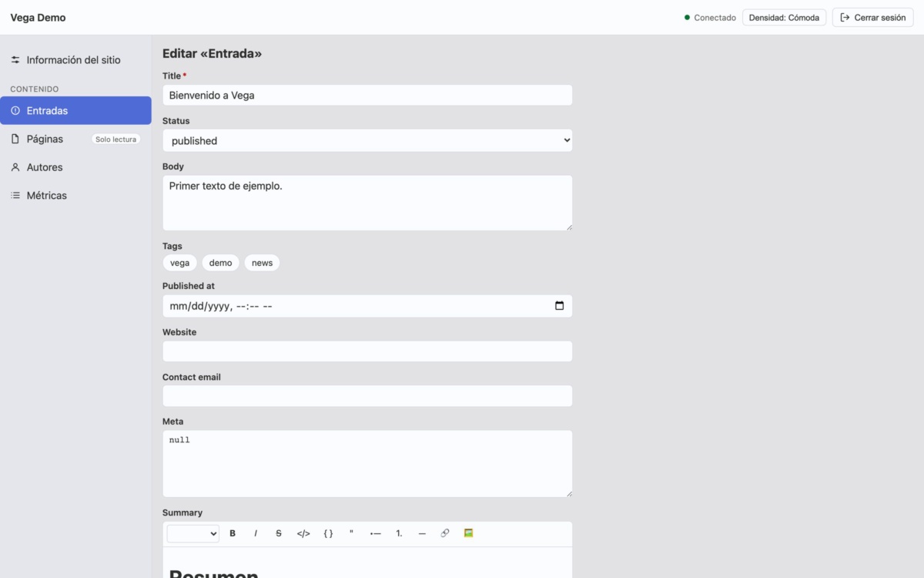Click the Summary field label

click(x=182, y=512)
